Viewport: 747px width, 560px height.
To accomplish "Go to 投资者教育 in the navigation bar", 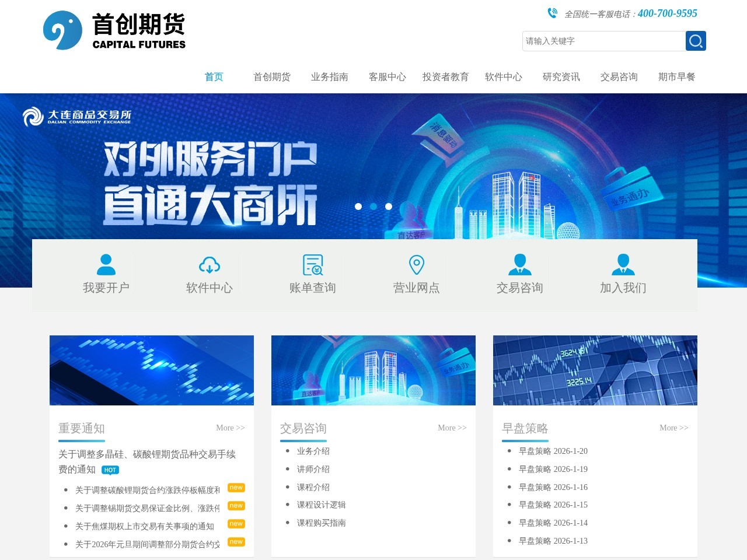I will pyautogui.click(x=445, y=77).
